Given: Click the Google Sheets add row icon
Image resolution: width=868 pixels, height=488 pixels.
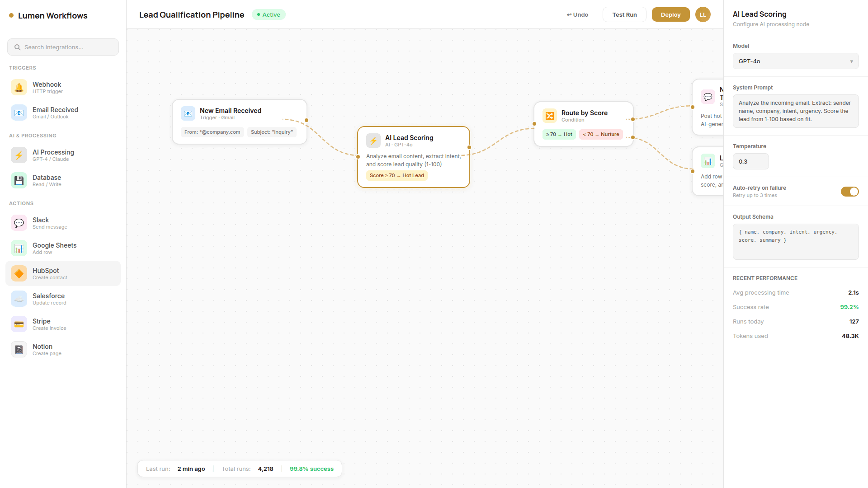Looking at the screenshot, I should click(19, 248).
